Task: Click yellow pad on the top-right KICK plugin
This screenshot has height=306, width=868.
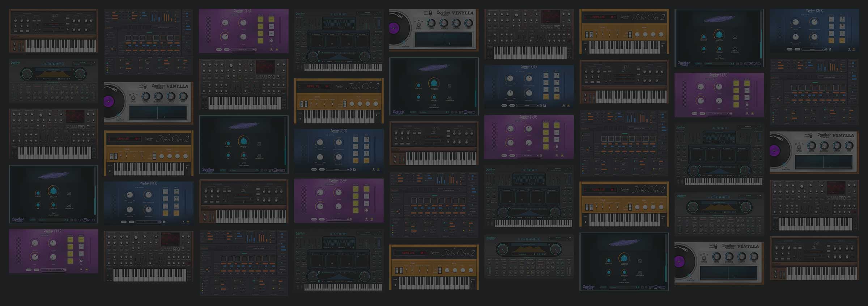Action: 831,41
